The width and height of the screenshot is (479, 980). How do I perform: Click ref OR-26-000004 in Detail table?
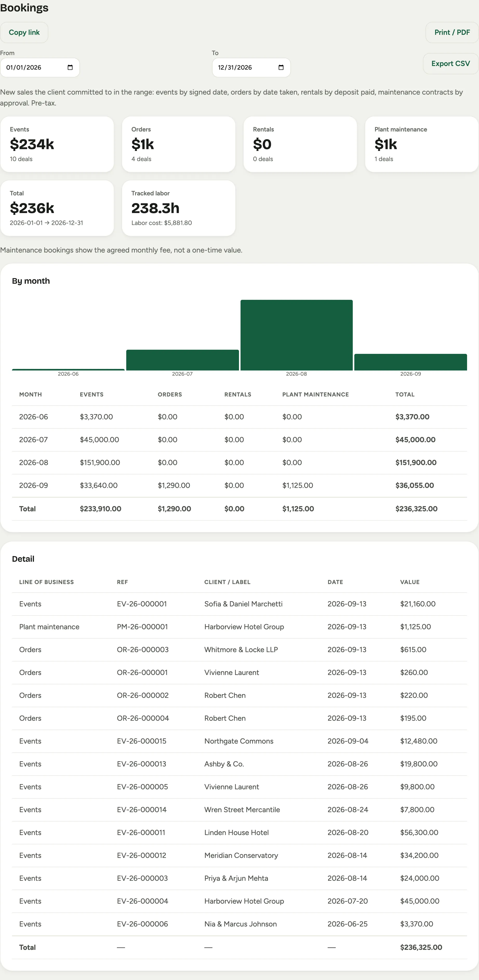[143, 718]
